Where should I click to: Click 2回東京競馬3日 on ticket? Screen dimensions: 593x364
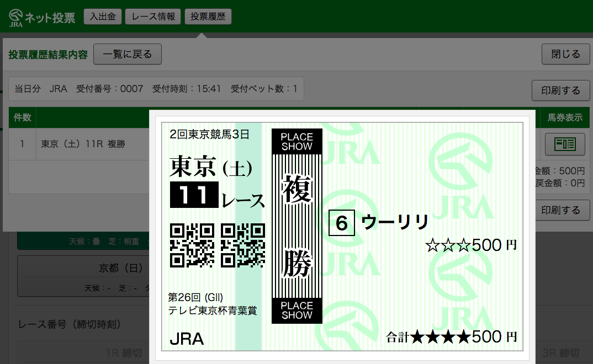coord(209,135)
